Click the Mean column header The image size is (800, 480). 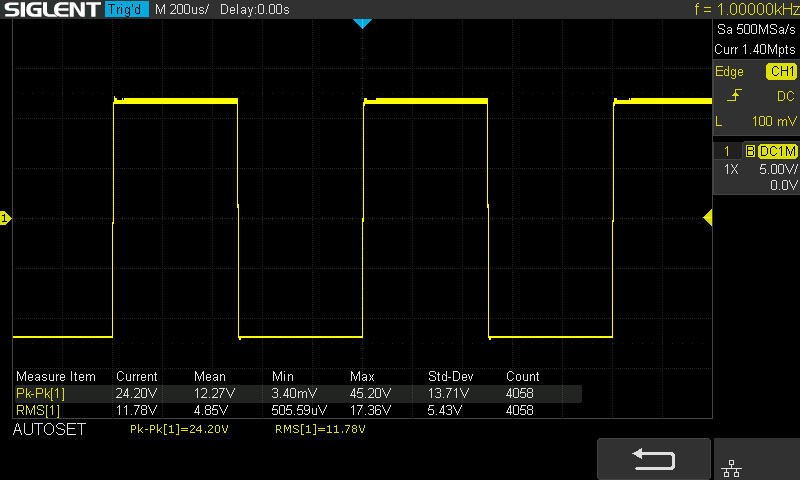pyautogui.click(x=210, y=376)
